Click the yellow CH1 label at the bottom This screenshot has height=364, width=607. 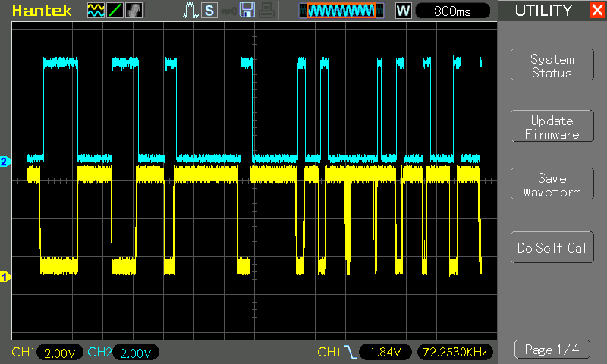click(23, 352)
